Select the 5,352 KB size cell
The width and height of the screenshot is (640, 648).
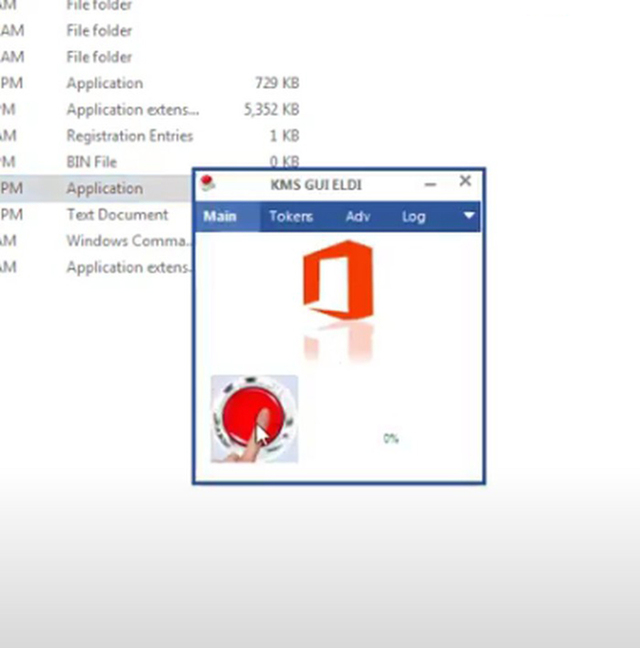[x=271, y=110]
